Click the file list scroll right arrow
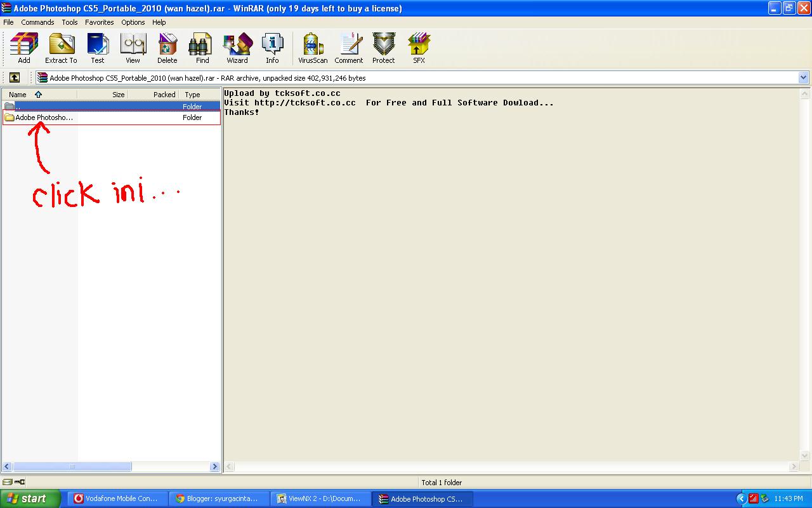 click(214, 467)
